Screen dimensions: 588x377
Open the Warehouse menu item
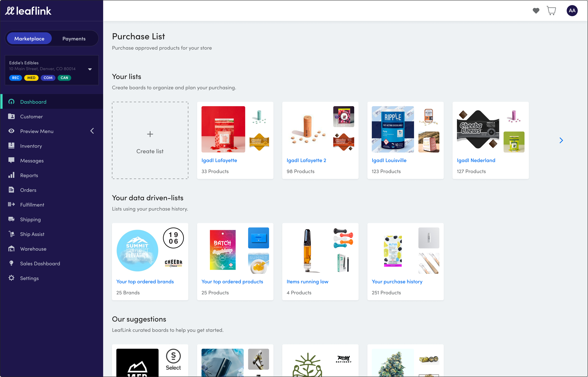pyautogui.click(x=33, y=249)
